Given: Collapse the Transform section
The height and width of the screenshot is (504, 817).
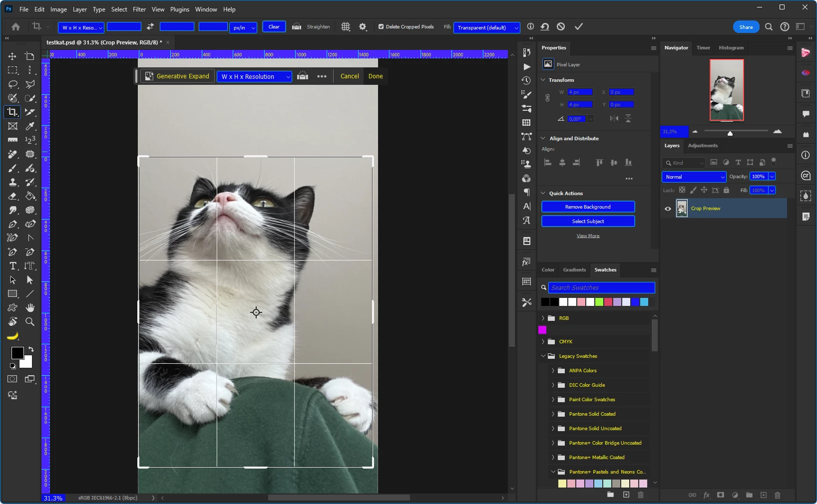Looking at the screenshot, I should coord(543,80).
